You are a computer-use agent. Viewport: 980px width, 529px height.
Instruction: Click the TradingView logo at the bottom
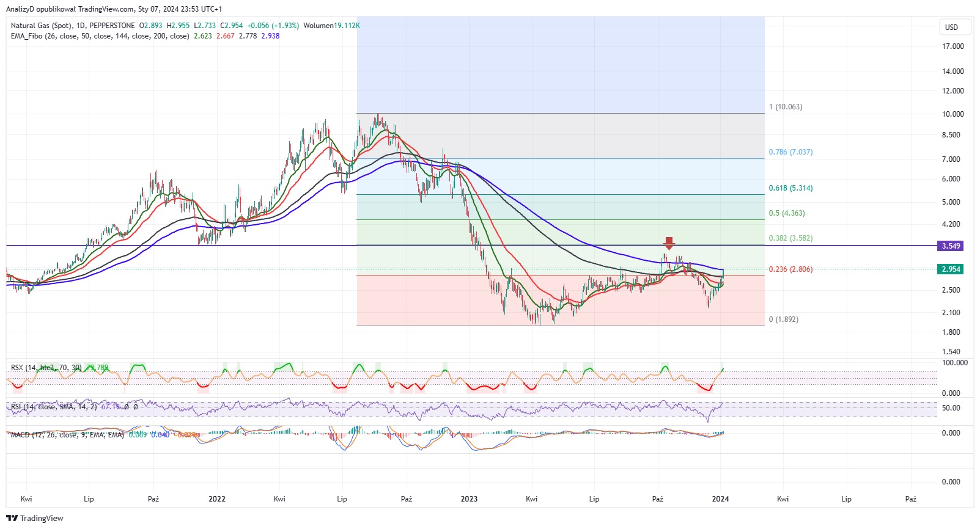pos(35,518)
